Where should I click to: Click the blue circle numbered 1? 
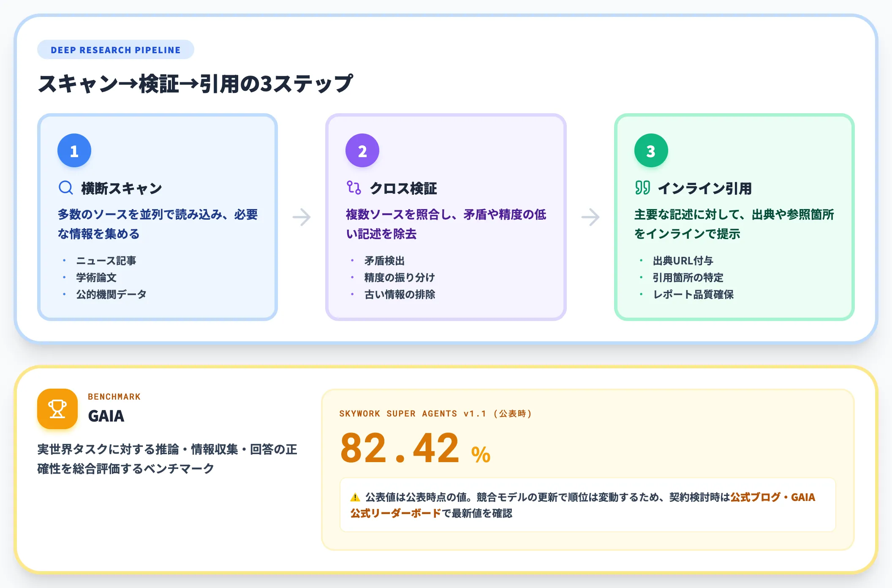74,151
